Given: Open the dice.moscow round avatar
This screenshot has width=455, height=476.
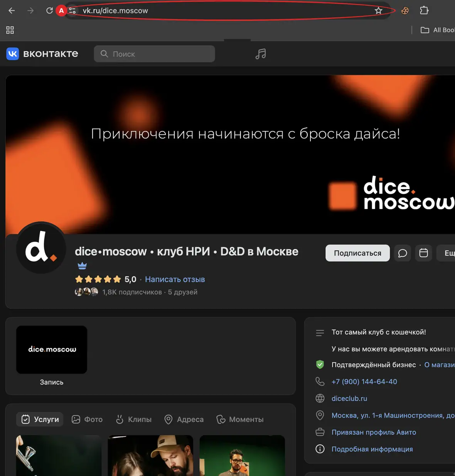Looking at the screenshot, I should (41, 248).
